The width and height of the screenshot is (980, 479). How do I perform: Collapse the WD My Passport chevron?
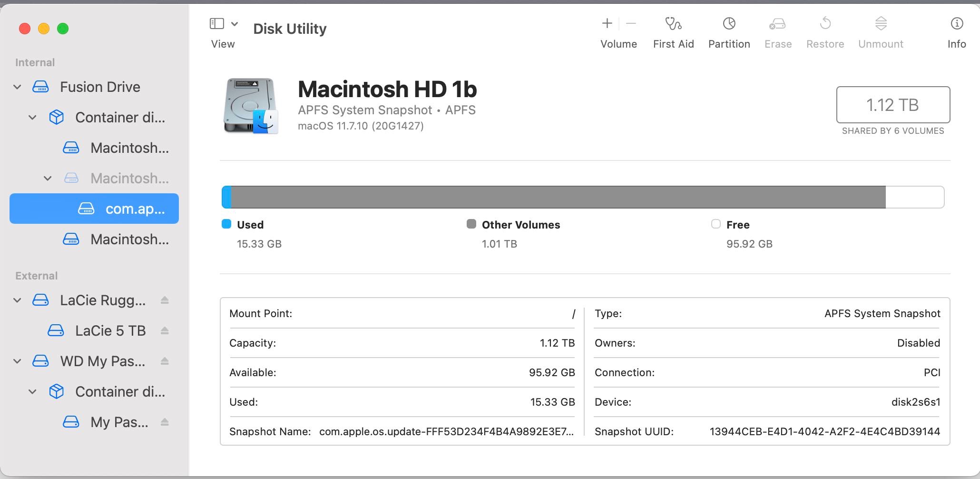(17, 361)
